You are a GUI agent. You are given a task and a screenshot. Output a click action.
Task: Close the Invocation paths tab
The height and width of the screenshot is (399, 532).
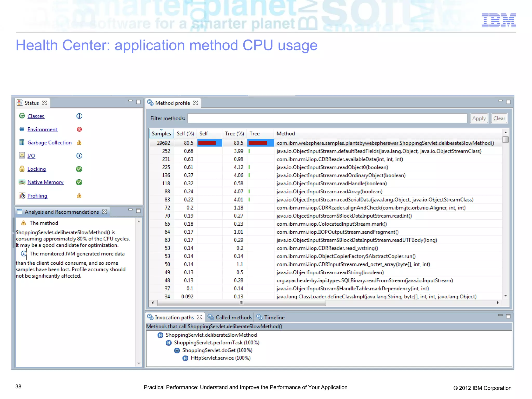pyautogui.click(x=199, y=317)
